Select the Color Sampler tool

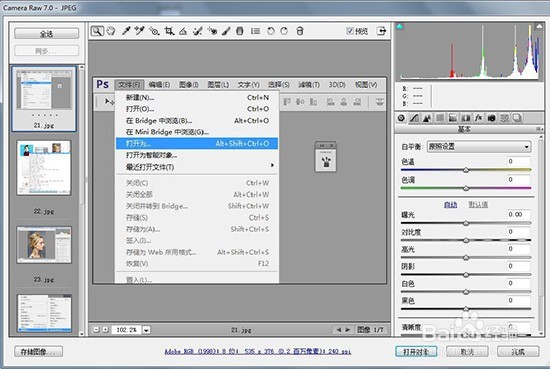[x=140, y=31]
